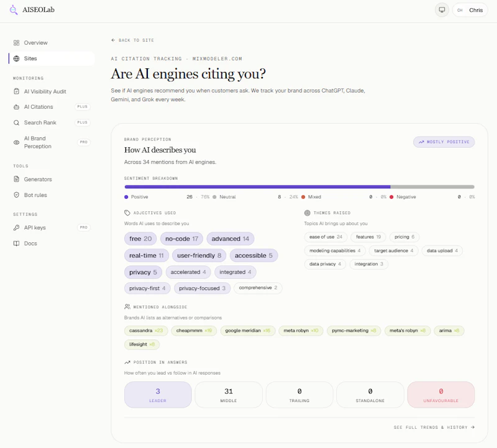Open API keys settings
Screen dimensions: 497x448
click(x=52, y=227)
